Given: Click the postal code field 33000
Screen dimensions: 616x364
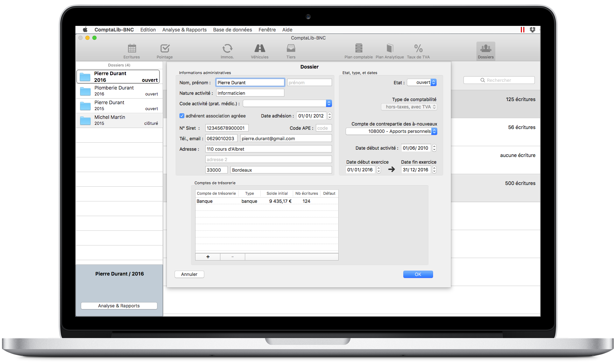Looking at the screenshot, I should coord(217,170).
